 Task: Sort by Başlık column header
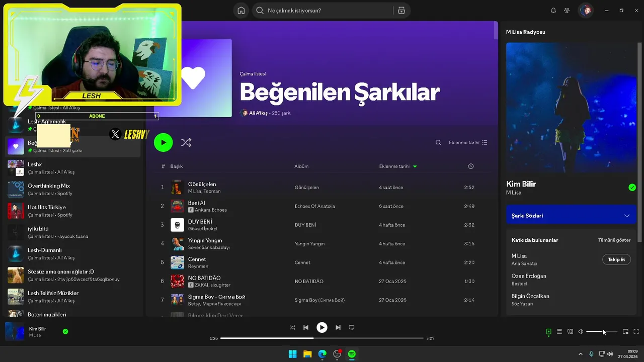(x=177, y=166)
